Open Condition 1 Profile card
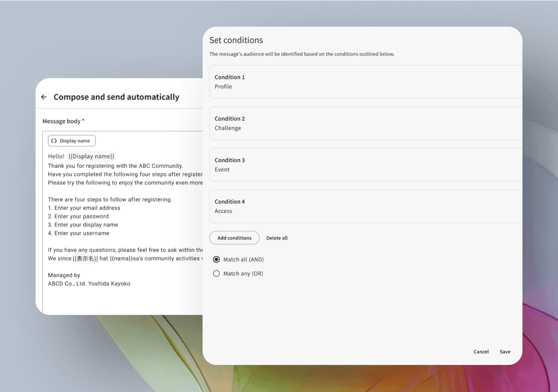Image resolution: width=558 pixels, height=392 pixels. (x=365, y=82)
